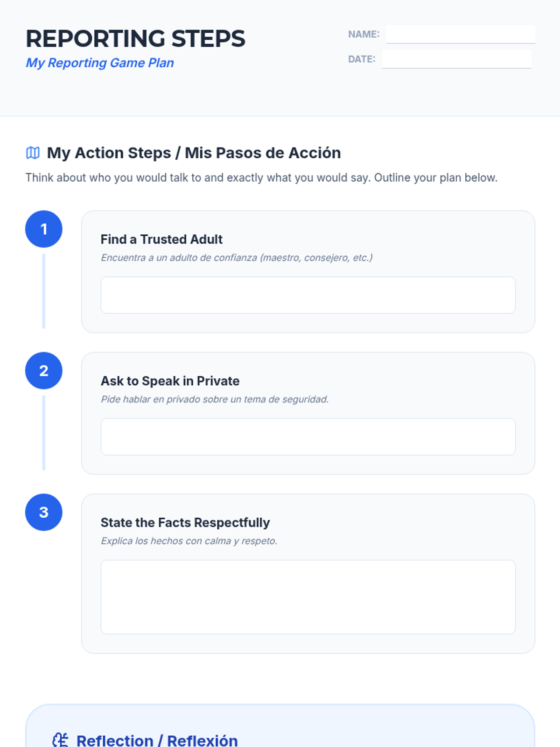The width and height of the screenshot is (560, 747).
Task: Click the State the Facts Respectfully heading
Action: tap(185, 522)
